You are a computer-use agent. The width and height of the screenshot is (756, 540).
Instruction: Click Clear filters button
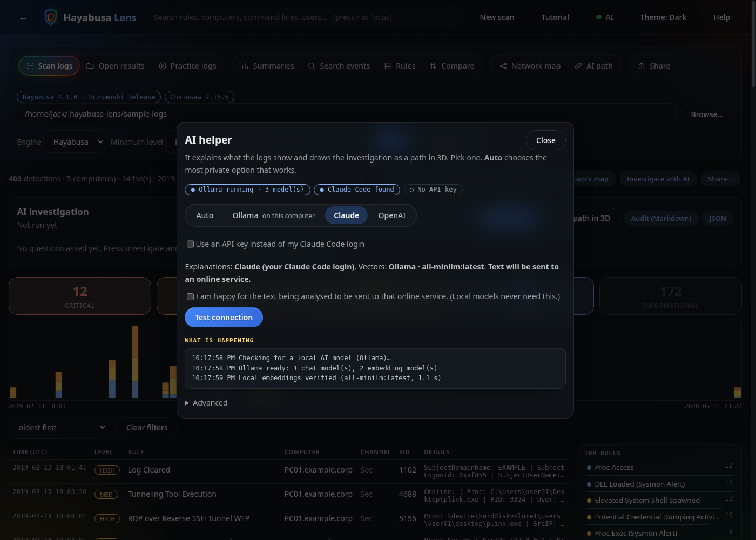(147, 428)
